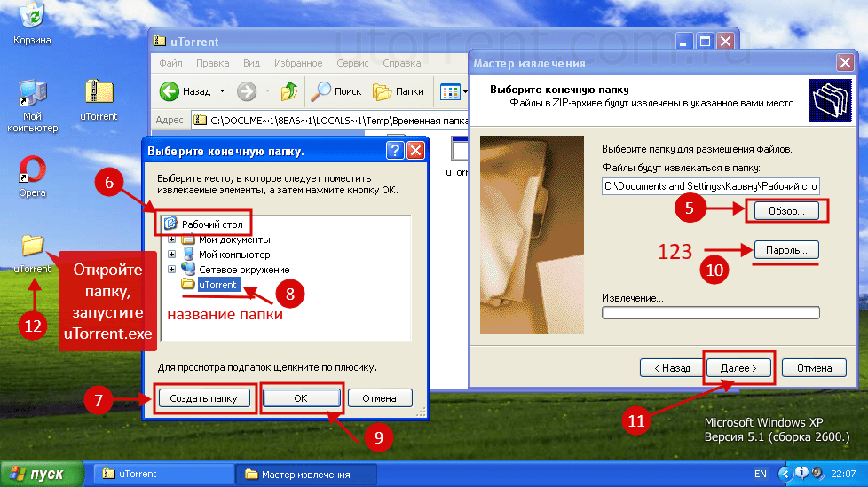The image size is (868, 487).
Task: Click the info balloon tray icon
Action: tap(801, 473)
